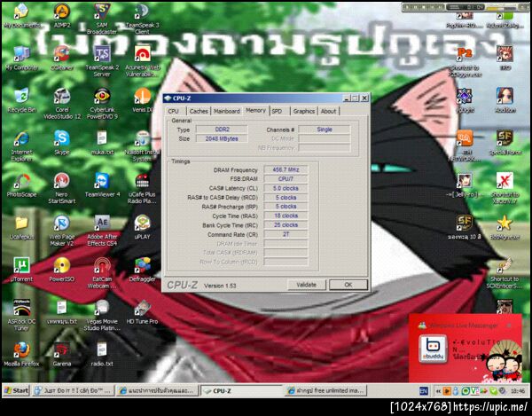
Task: Click the Size field showing 2048 MBytes
Action: coord(222,138)
